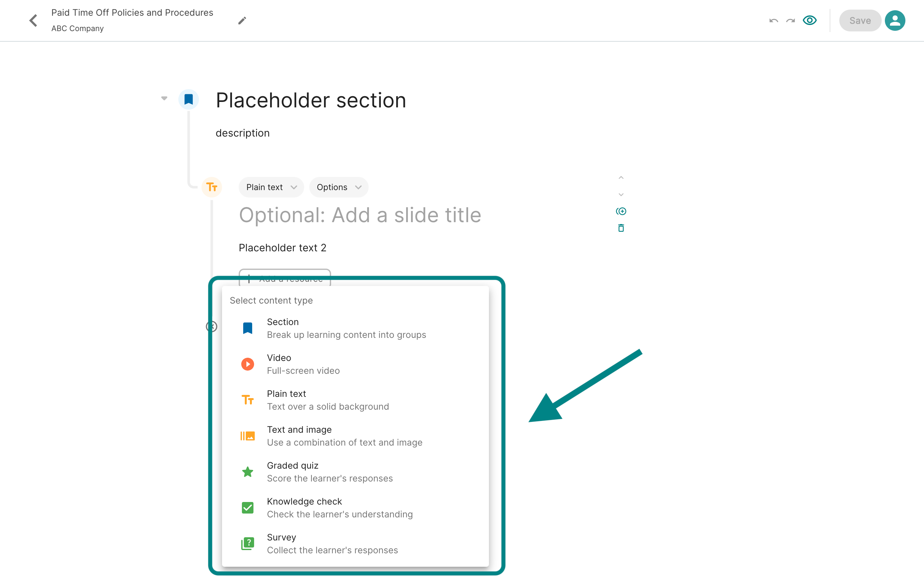Open the user account avatar
This screenshot has height=577, width=924.
(x=895, y=21)
